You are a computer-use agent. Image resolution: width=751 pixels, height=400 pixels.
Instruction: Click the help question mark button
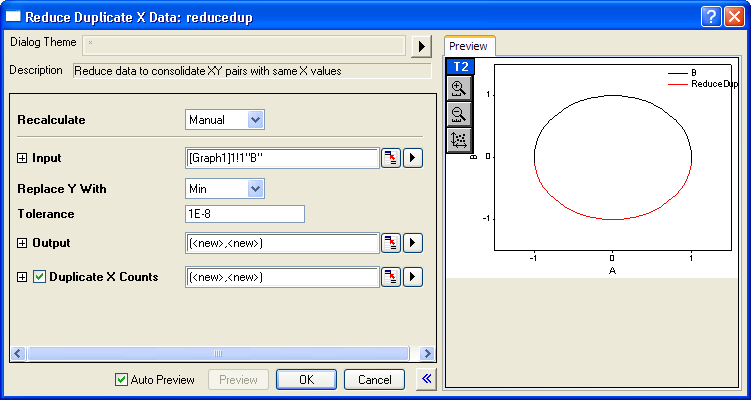710,15
